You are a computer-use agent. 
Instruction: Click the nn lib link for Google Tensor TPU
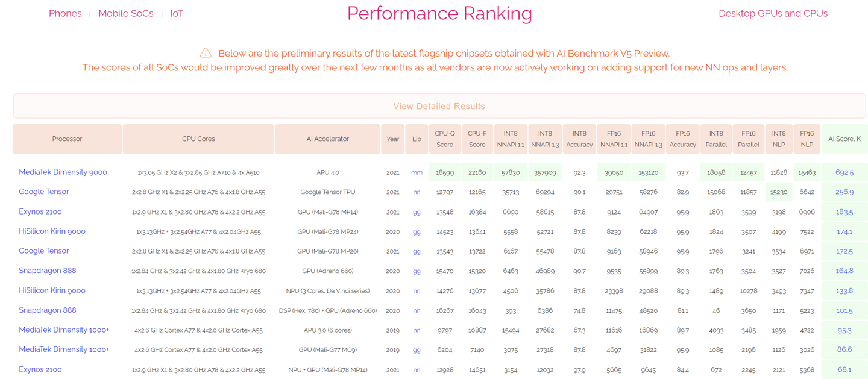(x=417, y=192)
